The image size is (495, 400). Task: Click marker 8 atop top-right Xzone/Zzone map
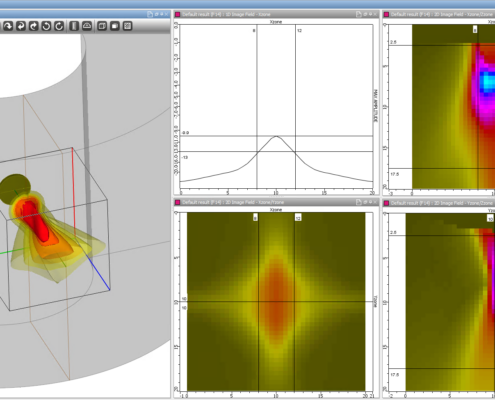pyautogui.click(x=475, y=30)
